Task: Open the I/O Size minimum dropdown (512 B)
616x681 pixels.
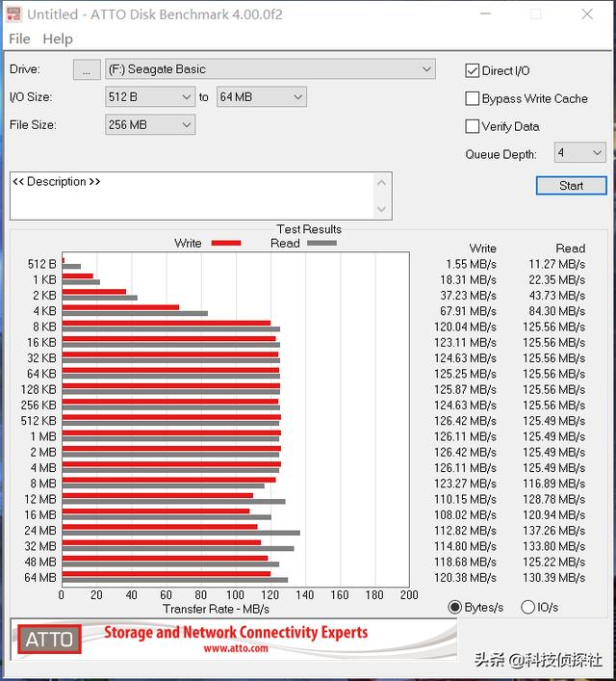Action: click(x=150, y=97)
